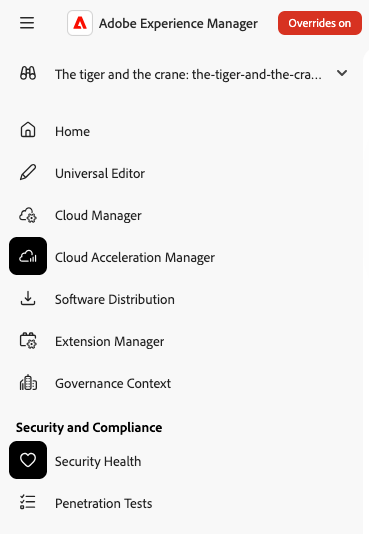Image resolution: width=369 pixels, height=534 pixels.
Task: Click the Cloud Manager cloud-gear icon
Action: click(28, 215)
